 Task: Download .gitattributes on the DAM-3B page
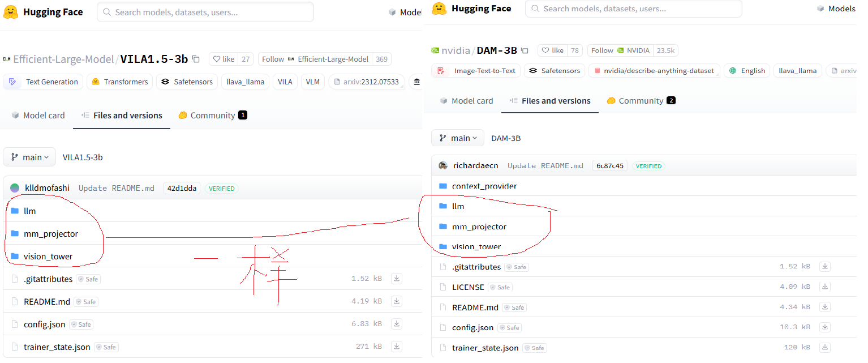click(825, 266)
